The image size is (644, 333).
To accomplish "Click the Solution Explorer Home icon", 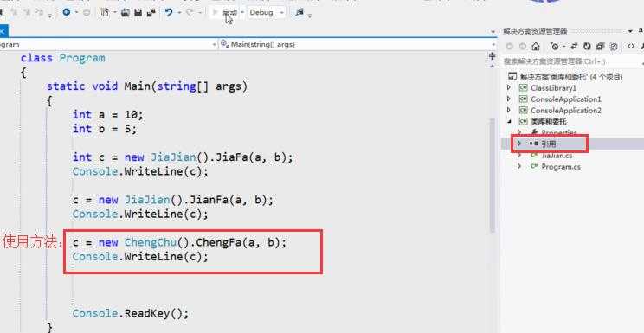I will tap(536, 47).
